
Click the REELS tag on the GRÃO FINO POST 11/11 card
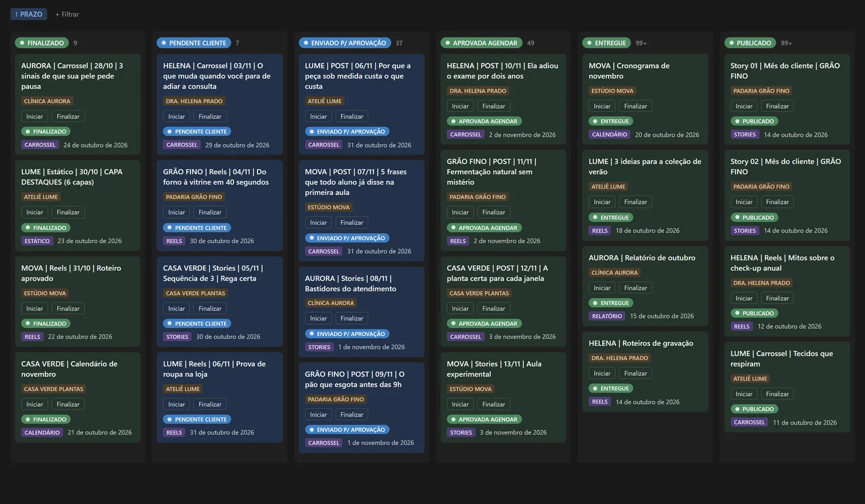pyautogui.click(x=458, y=241)
